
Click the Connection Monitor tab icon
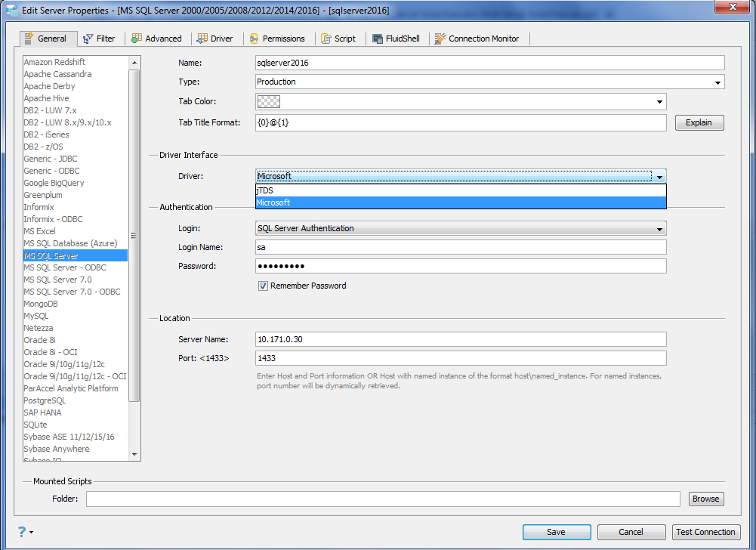pyautogui.click(x=440, y=39)
